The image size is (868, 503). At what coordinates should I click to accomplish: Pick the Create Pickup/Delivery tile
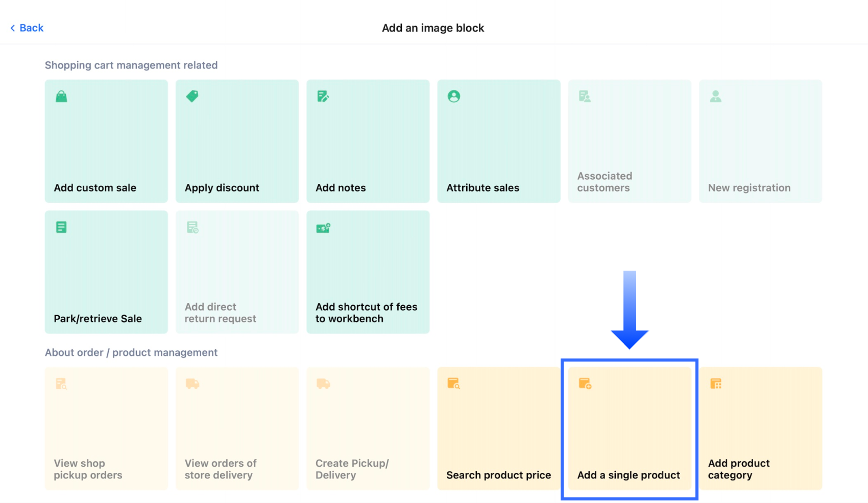[368, 428]
